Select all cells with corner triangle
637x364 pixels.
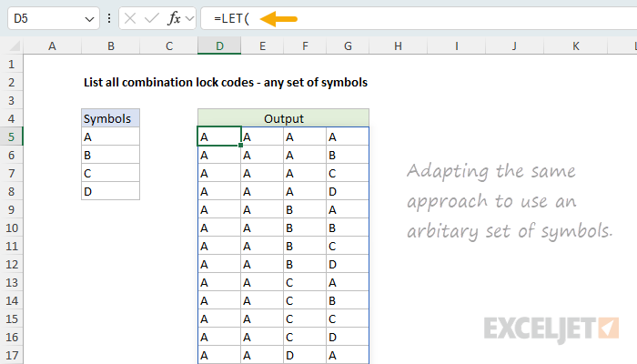tap(15, 45)
